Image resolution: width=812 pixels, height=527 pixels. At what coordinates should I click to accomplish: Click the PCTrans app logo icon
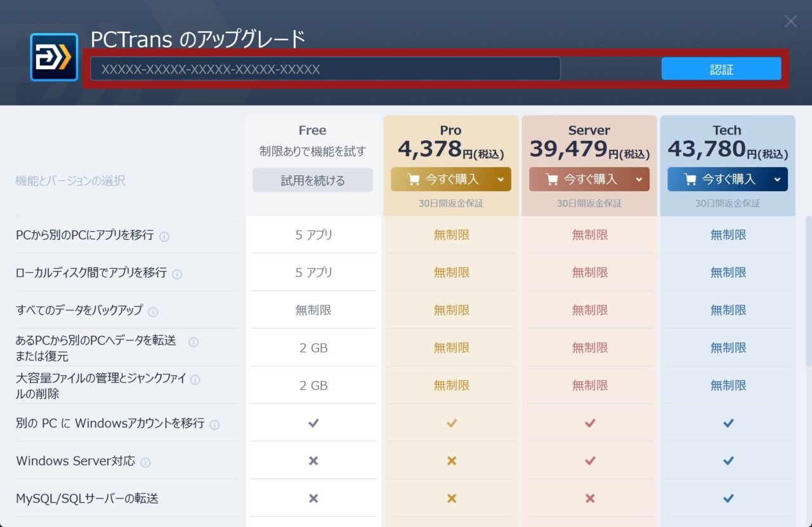54,57
